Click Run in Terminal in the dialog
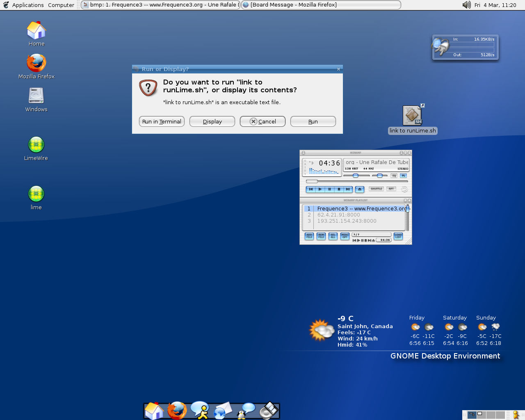The width and height of the screenshot is (525, 420). pyautogui.click(x=162, y=121)
